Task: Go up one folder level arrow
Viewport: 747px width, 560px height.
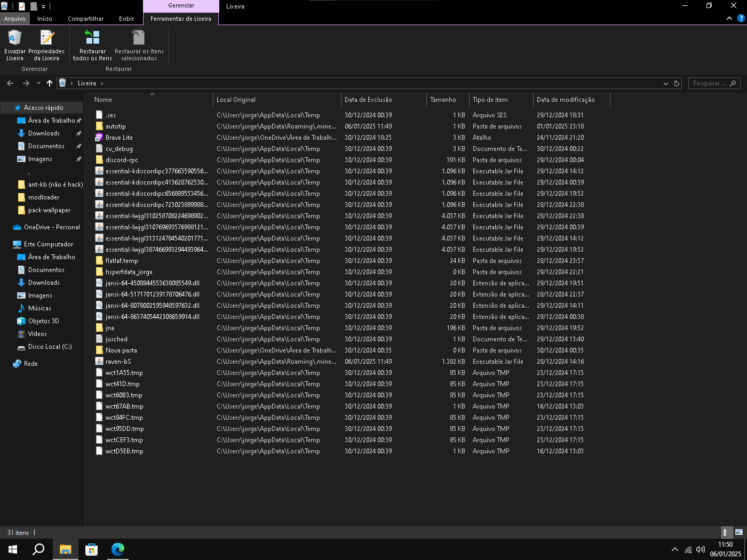Action: [50, 83]
